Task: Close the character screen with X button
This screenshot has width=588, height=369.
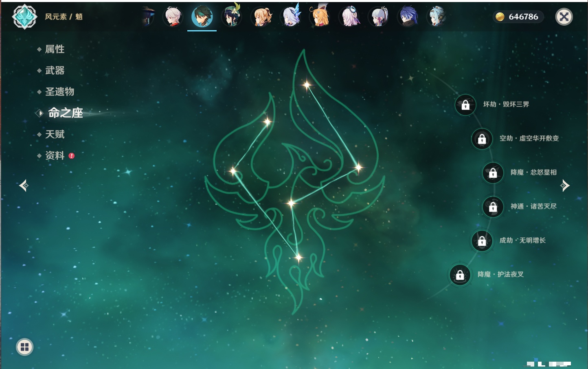Action: point(564,17)
